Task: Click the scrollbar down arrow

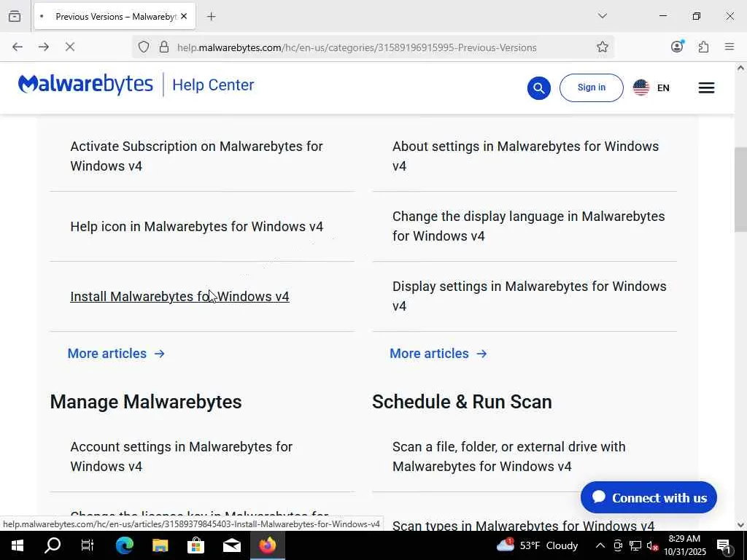Action: [740, 525]
